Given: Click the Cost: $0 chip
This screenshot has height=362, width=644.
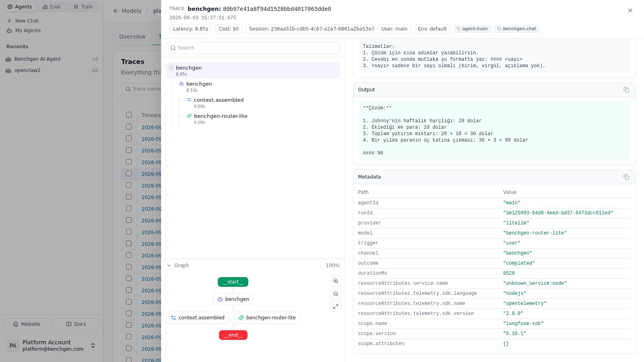Looking at the screenshot, I should [x=229, y=29].
